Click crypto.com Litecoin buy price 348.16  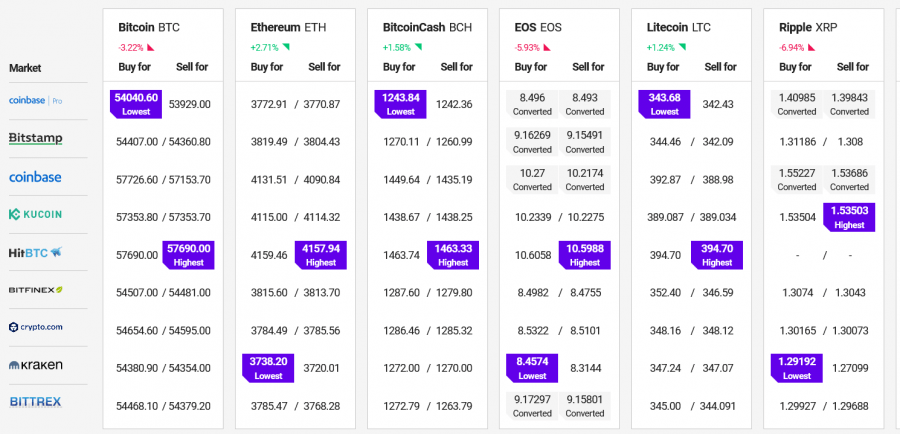[665, 331]
